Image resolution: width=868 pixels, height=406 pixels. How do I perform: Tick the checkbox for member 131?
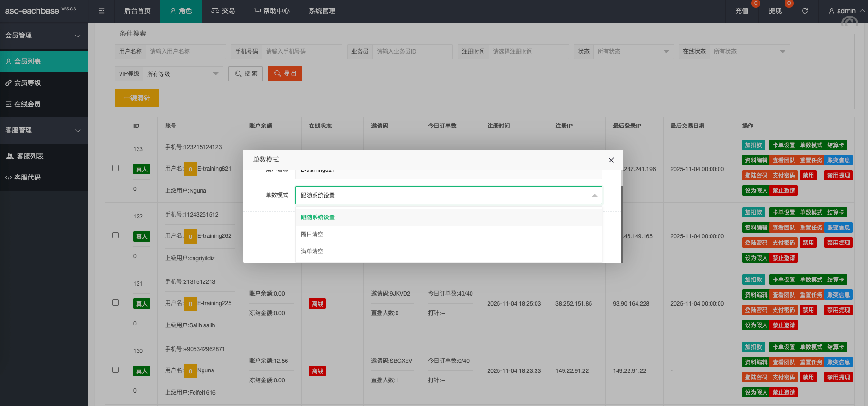(115, 303)
